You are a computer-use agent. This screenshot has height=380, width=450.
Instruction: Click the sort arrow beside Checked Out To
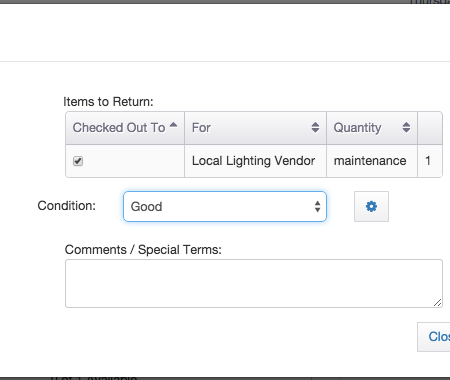point(173,125)
